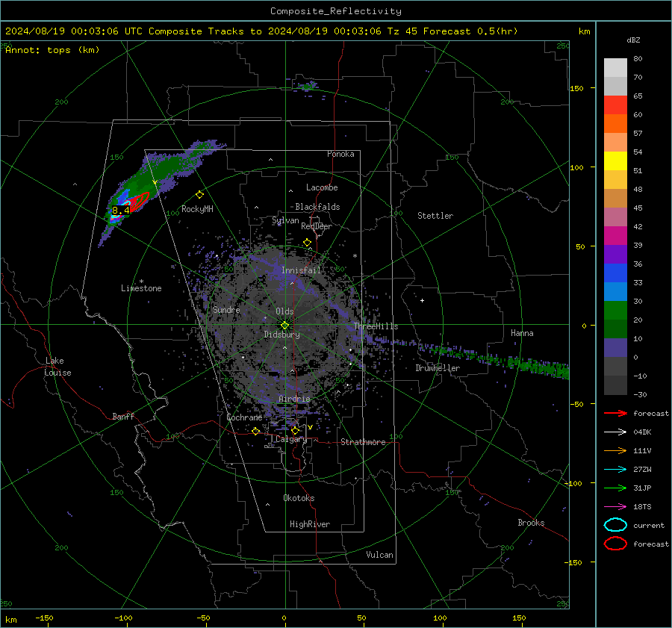This screenshot has width=672, height=628.
Task: Select the 39 dBZ purple swatch
Action: (x=615, y=255)
